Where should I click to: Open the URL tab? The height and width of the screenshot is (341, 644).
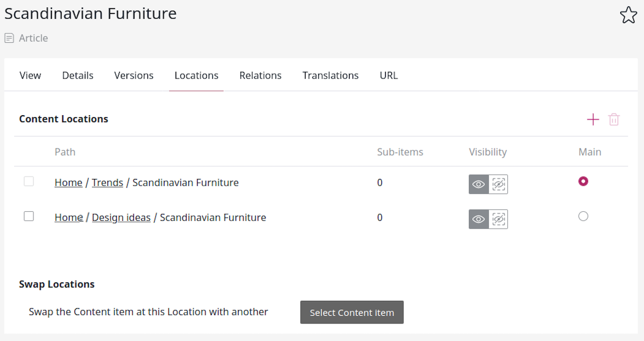pos(389,76)
